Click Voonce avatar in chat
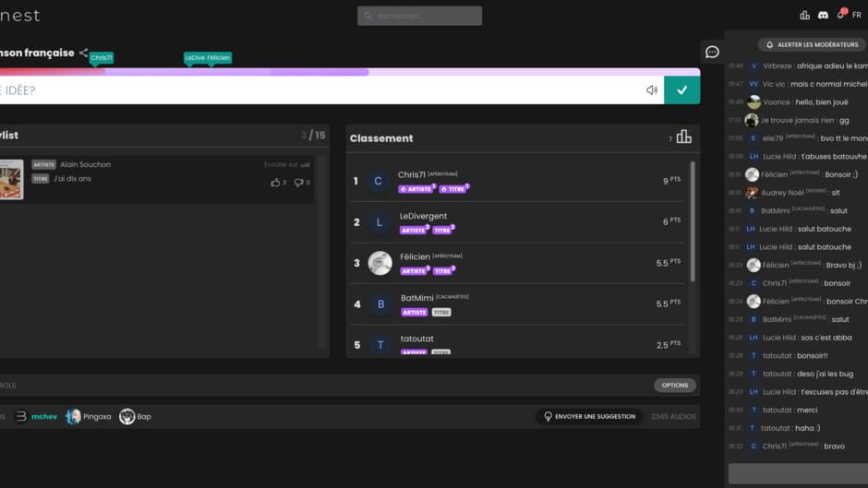 pos(753,101)
